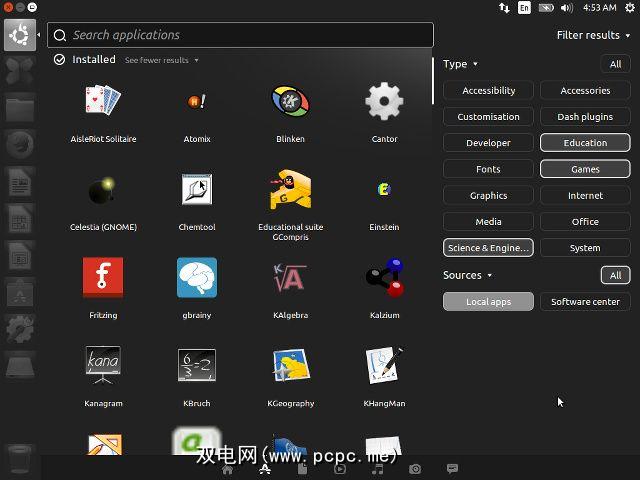Screen dimensions: 640x480
Task: Deselect the Games type filter
Action: 585,169
